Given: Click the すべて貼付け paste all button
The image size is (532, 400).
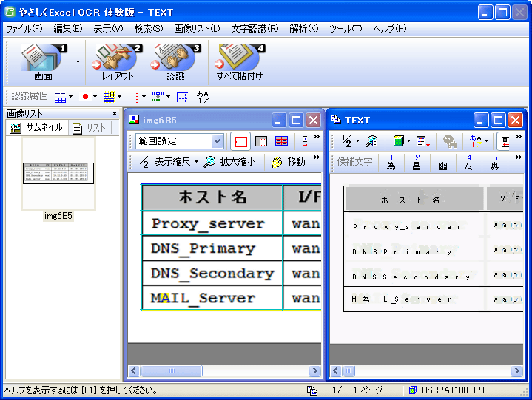Looking at the screenshot, I should tap(240, 62).
